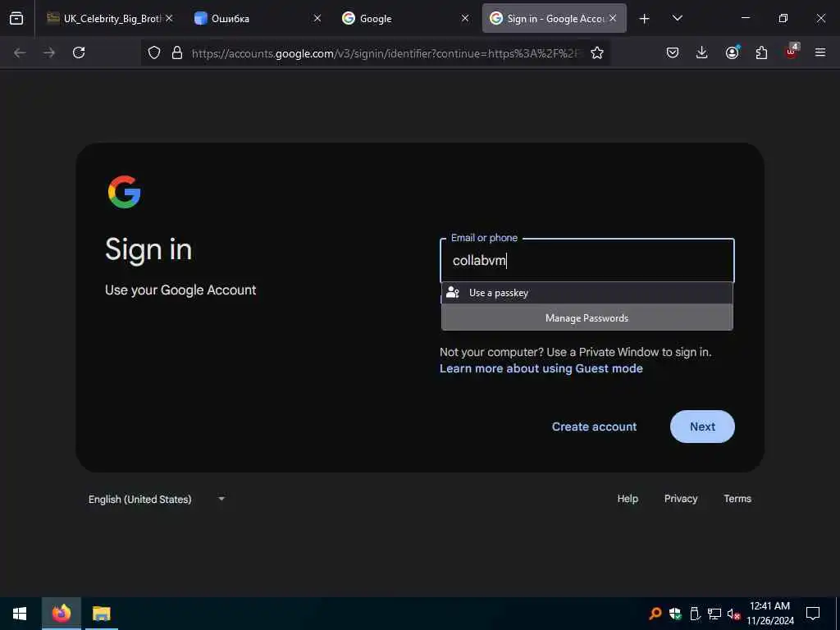
Task: Click the Next button
Action: [702, 427]
